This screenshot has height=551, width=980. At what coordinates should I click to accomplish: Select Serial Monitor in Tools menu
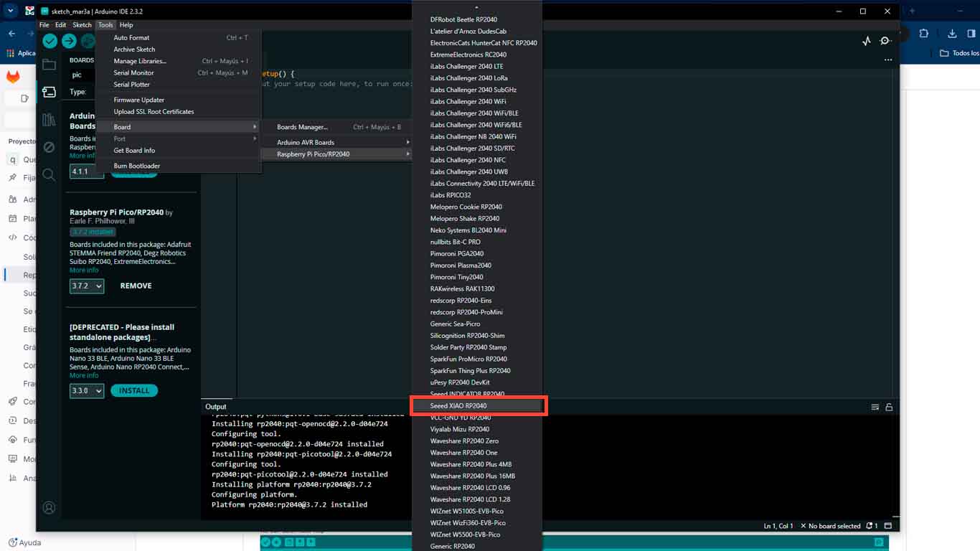(178, 72)
